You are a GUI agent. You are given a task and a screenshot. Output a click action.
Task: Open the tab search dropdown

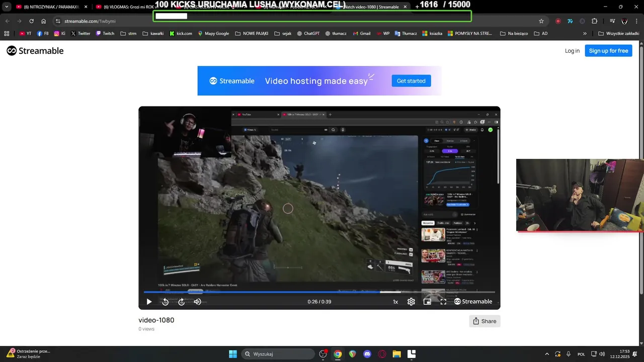click(x=7, y=7)
